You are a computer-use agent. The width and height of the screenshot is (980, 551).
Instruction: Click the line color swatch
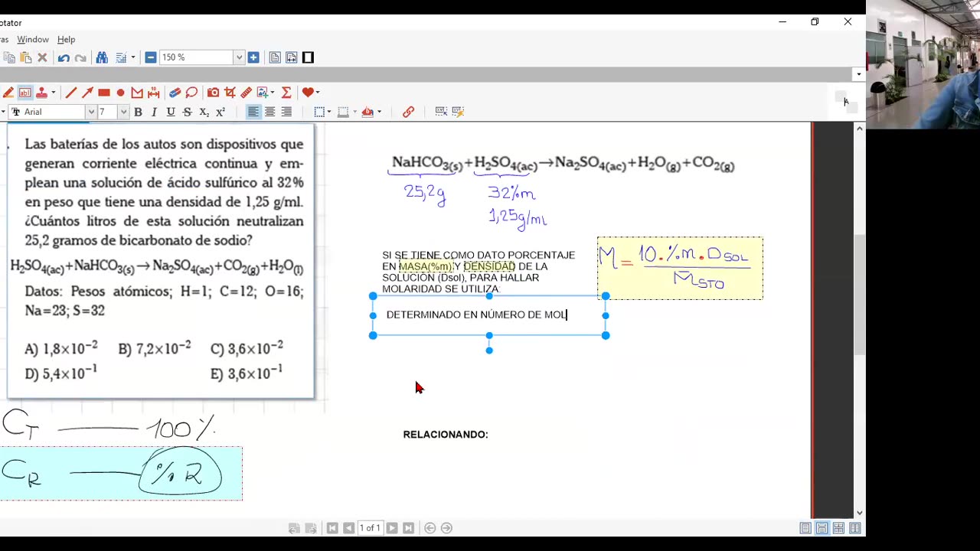pos(343,112)
